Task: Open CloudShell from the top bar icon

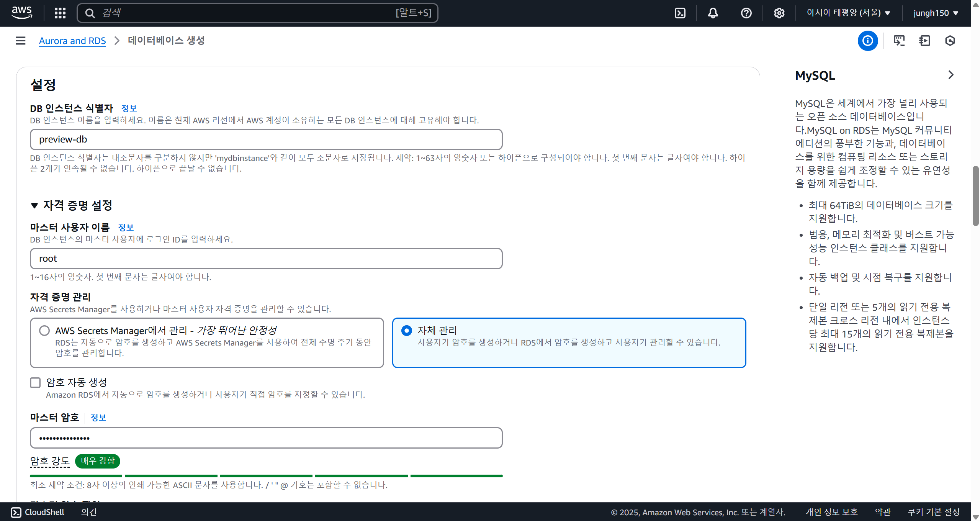Action: (x=680, y=13)
